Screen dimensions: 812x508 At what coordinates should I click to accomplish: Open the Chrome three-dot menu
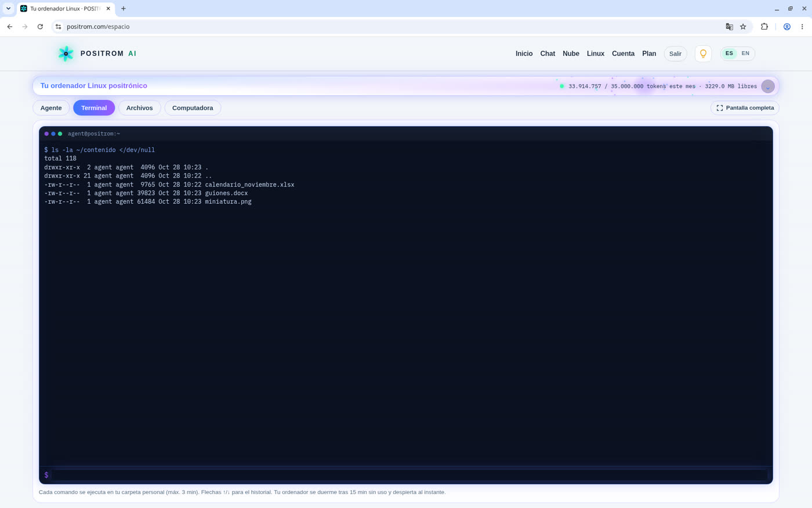[x=802, y=27]
